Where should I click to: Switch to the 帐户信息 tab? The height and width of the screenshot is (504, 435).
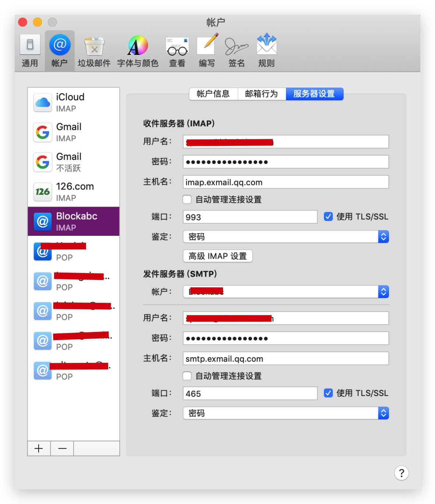coord(213,94)
